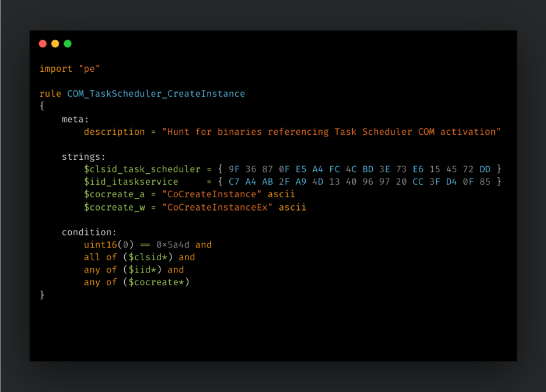Click the green maximize dot
The width and height of the screenshot is (546, 392).
pyautogui.click(x=68, y=44)
